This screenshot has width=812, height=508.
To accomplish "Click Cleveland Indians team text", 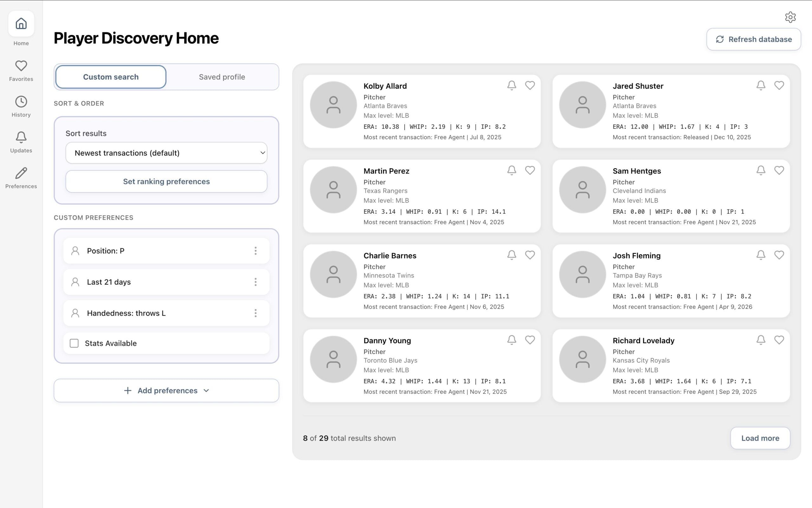I will [639, 191].
